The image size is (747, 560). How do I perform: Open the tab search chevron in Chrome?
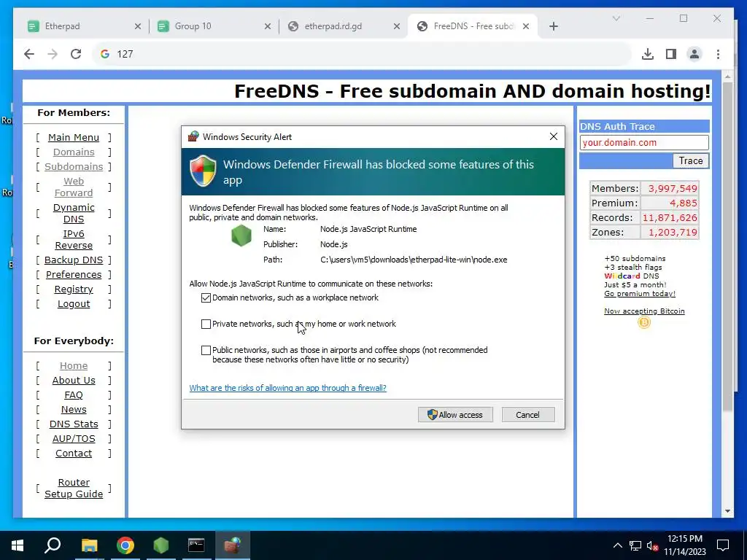(616, 18)
